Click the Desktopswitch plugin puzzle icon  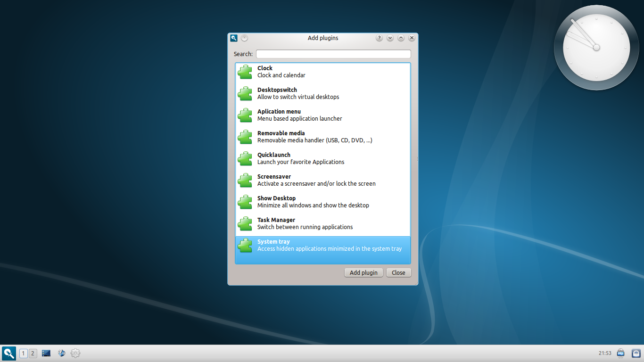click(245, 93)
